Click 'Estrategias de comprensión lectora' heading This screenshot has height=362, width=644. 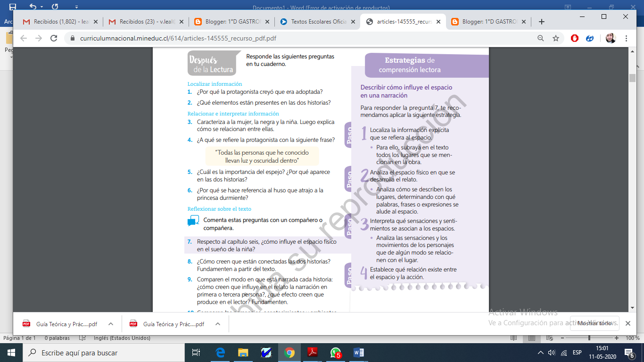click(x=410, y=65)
